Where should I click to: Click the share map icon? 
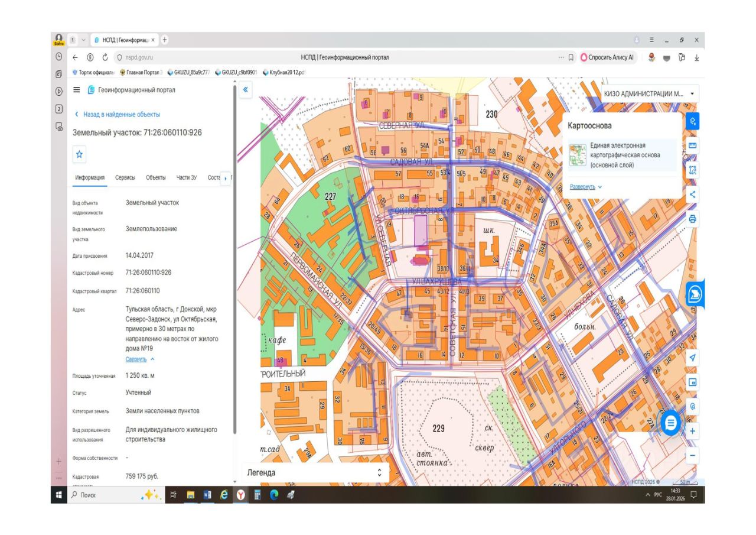tap(693, 194)
